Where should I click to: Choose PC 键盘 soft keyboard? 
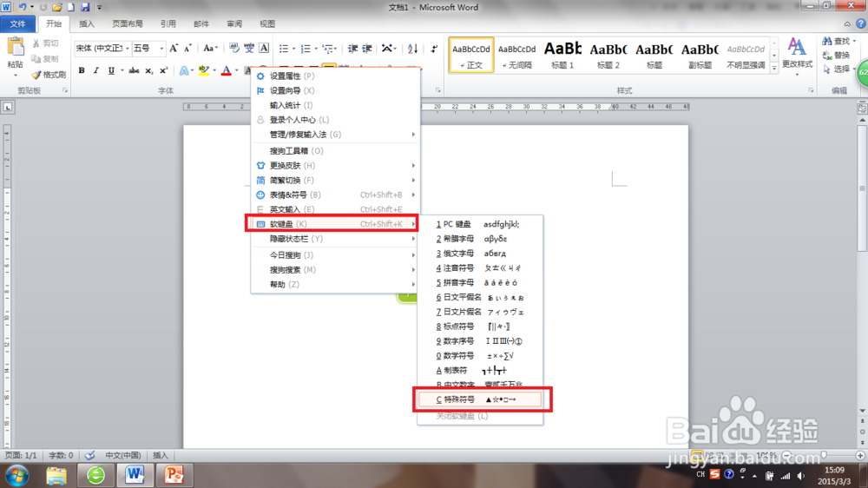[480, 224]
